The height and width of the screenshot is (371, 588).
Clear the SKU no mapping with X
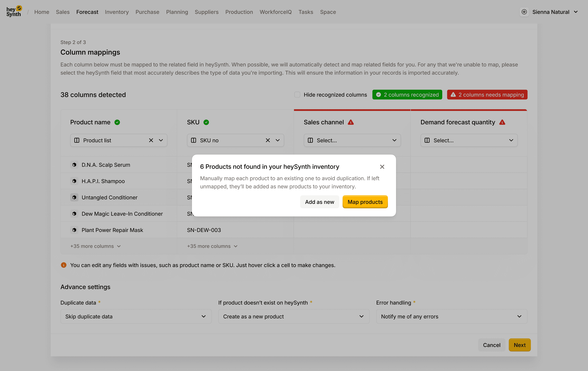268,140
